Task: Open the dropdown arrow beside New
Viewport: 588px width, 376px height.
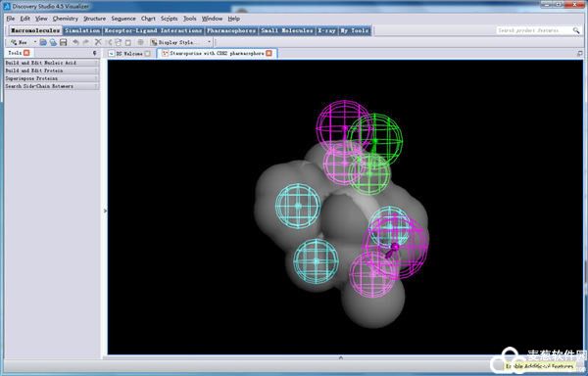Action: click(x=35, y=42)
